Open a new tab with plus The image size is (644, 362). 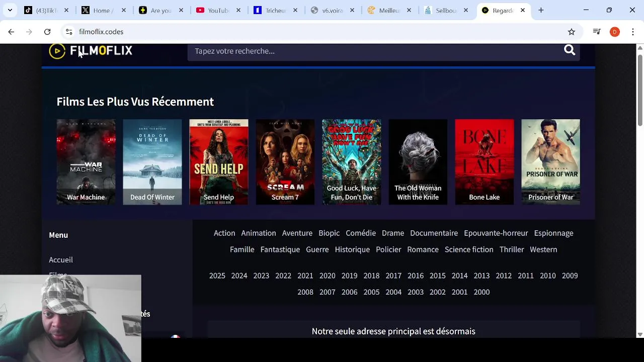pyautogui.click(x=541, y=10)
